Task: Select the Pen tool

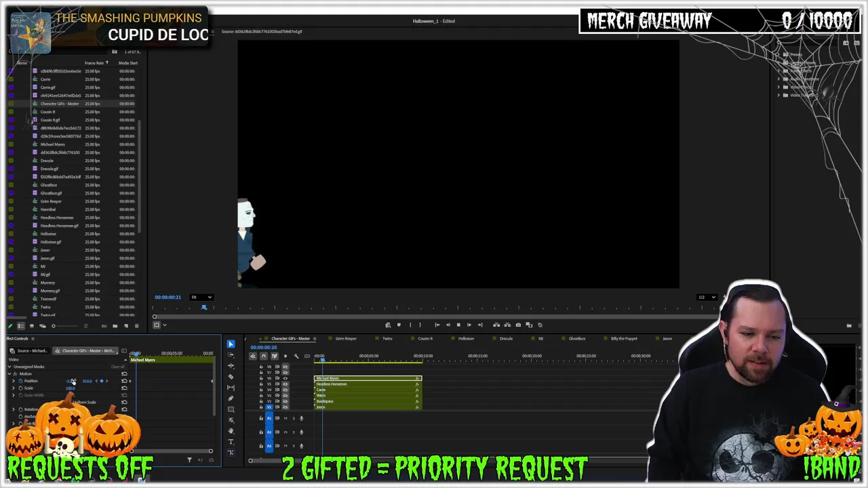Action: point(231,399)
